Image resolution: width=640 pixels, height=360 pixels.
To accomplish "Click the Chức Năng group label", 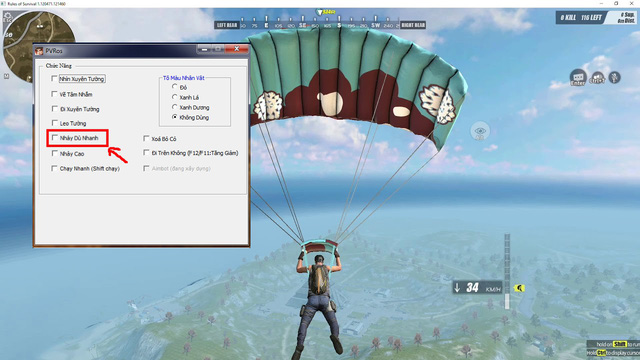I will 58,65.
